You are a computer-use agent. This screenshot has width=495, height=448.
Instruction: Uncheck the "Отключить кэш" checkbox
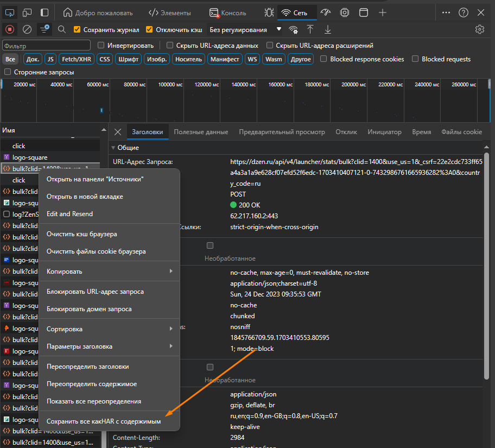[x=150, y=30]
